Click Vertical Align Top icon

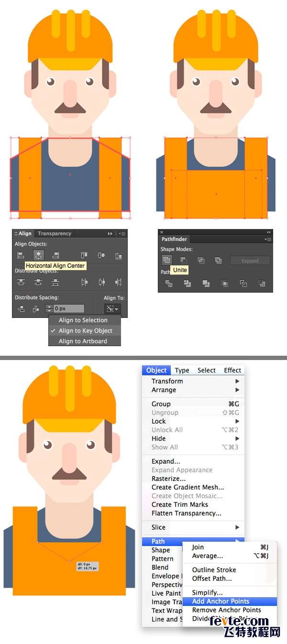point(84,255)
